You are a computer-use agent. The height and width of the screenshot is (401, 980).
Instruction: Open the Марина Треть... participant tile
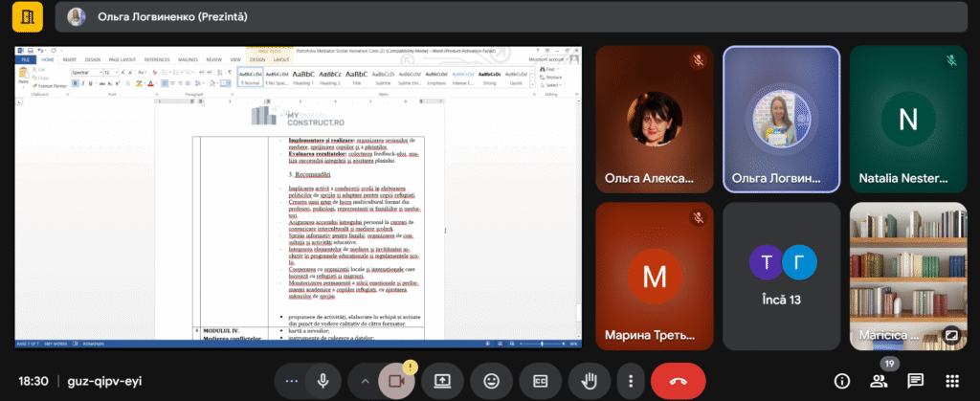(x=655, y=276)
